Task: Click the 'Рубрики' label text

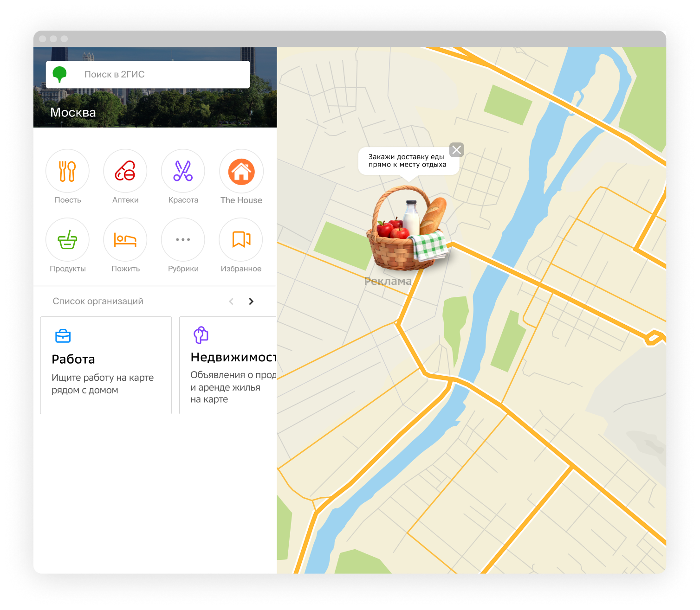Action: click(x=183, y=269)
